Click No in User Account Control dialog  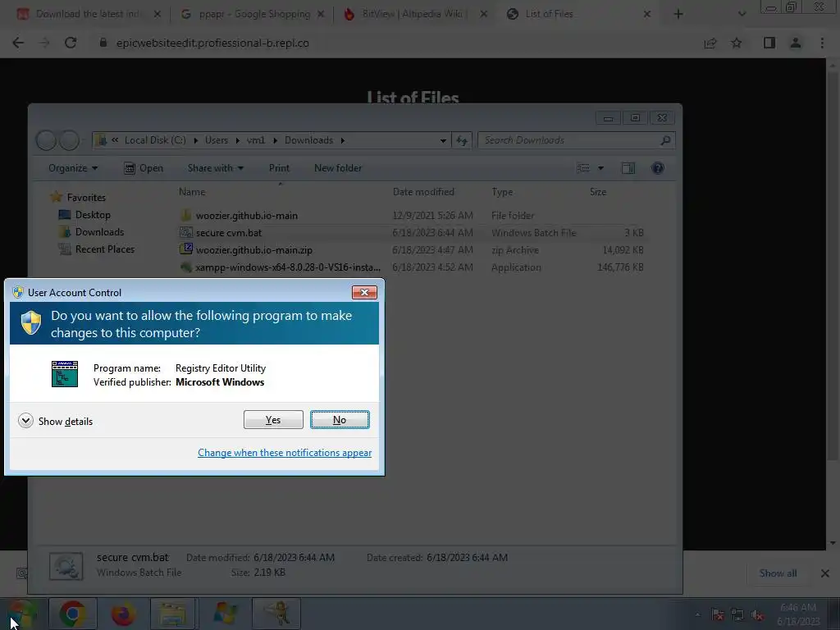[340, 419]
